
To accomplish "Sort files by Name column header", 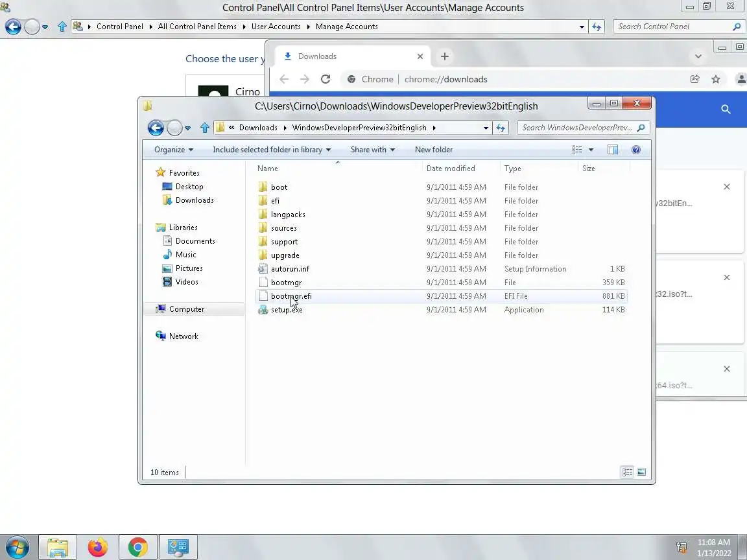I will tap(338, 168).
